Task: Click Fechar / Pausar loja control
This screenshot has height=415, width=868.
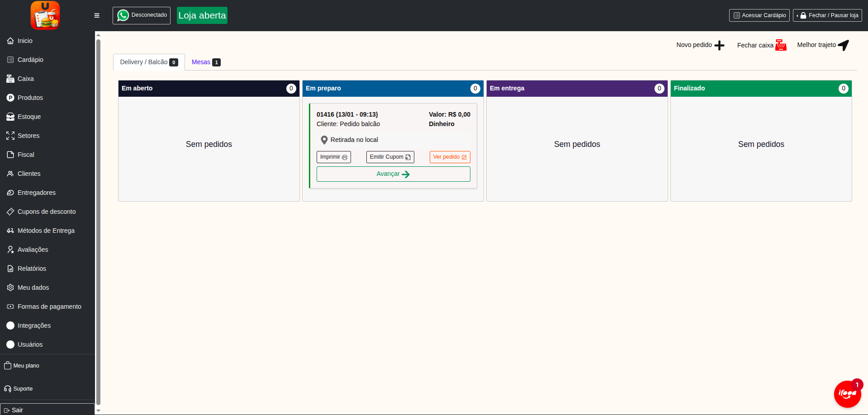Action: [x=827, y=15]
